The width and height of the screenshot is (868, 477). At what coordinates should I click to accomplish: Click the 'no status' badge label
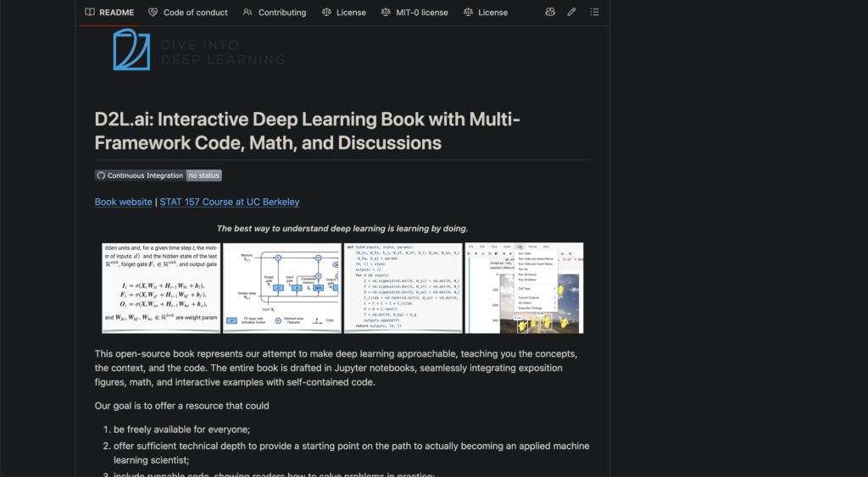coord(203,175)
